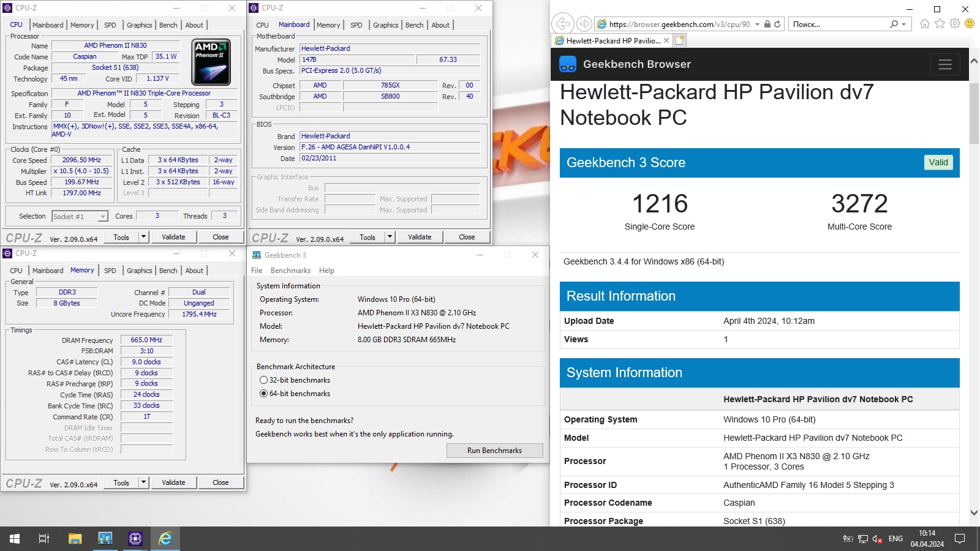Click the browser address URL field
The image size is (980, 551).
[679, 24]
